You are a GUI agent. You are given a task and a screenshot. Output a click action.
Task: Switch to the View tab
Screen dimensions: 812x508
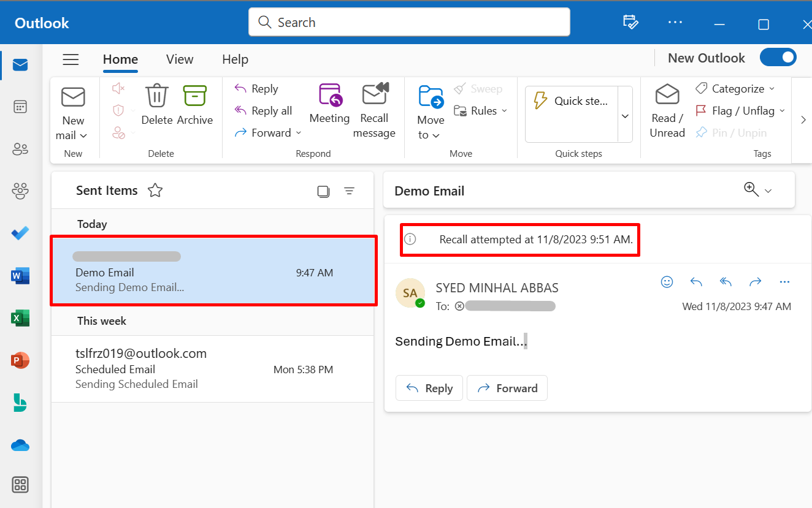180,59
